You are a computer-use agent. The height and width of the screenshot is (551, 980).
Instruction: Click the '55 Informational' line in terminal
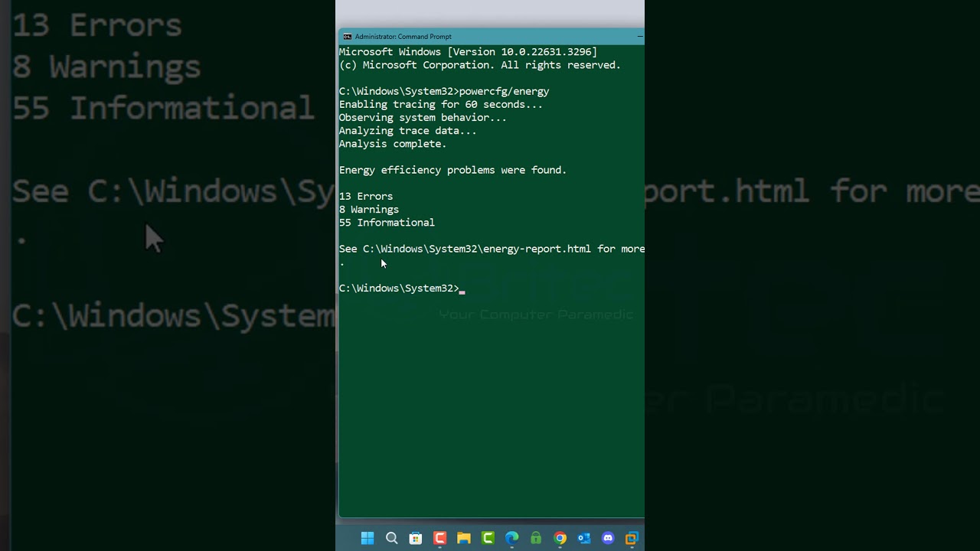point(387,223)
